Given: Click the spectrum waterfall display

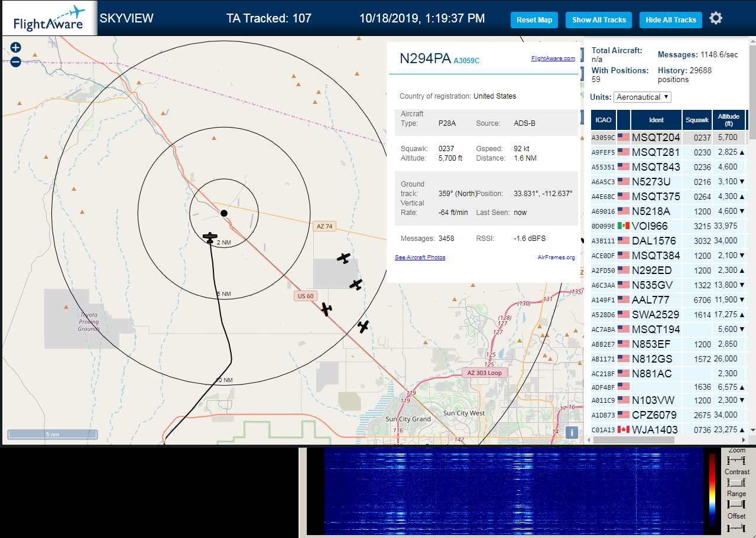Looking at the screenshot, I should 514,491.
